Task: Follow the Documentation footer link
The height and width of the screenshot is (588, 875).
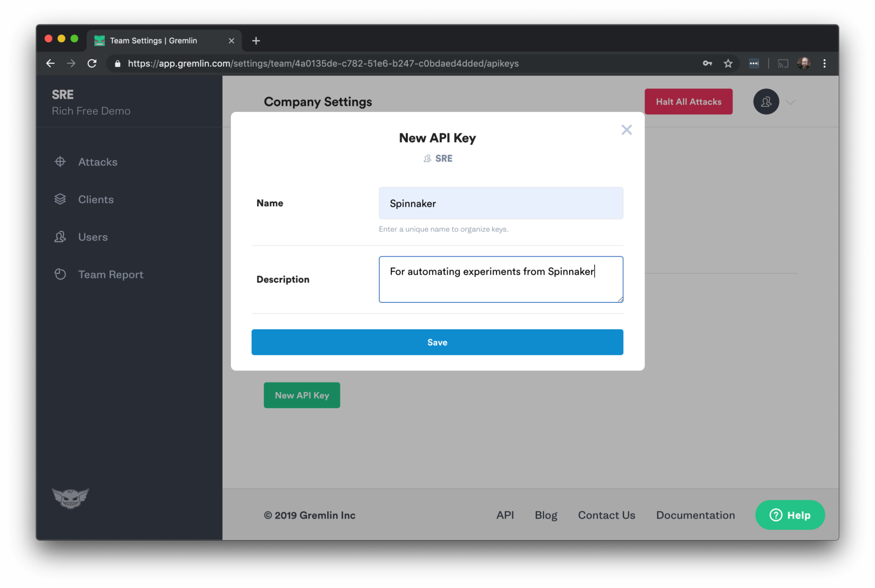Action: pyautogui.click(x=695, y=515)
